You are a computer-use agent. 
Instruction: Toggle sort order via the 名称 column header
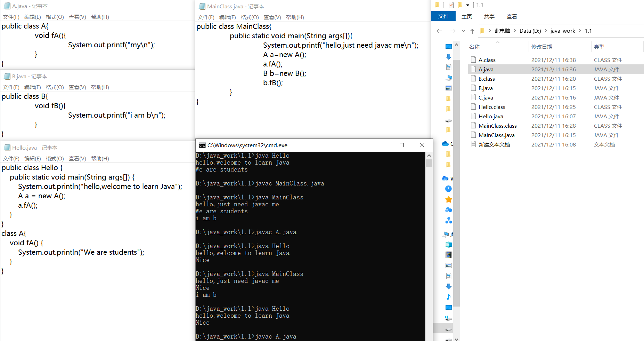(474, 46)
